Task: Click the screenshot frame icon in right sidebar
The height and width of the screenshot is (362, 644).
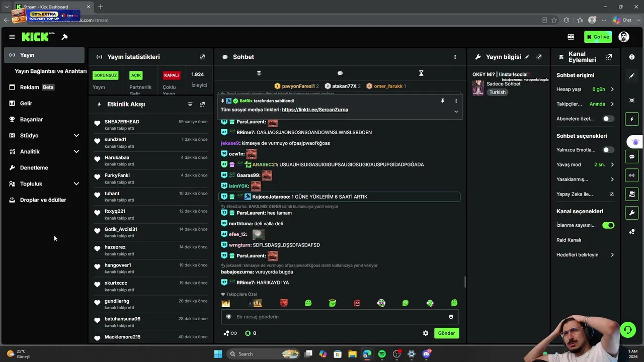Action: 632,100
